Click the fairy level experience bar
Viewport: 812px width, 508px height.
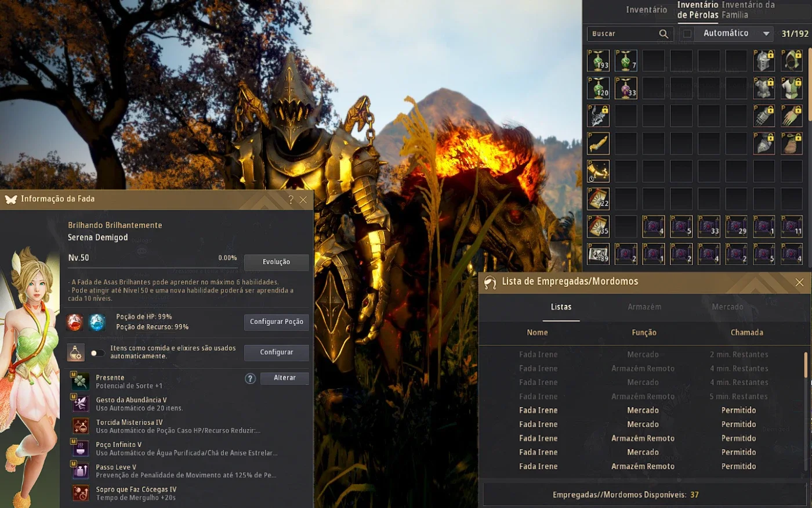point(153,268)
